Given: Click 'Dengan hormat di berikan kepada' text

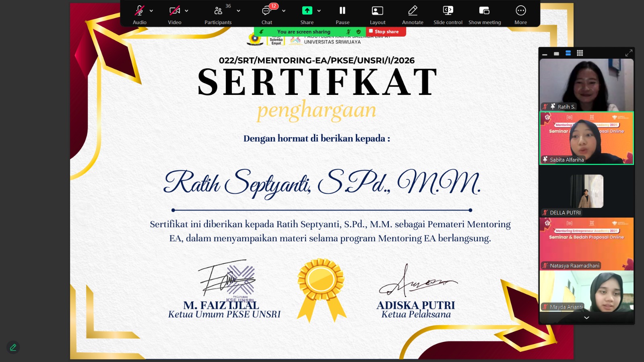Looking at the screenshot, I should (316, 138).
